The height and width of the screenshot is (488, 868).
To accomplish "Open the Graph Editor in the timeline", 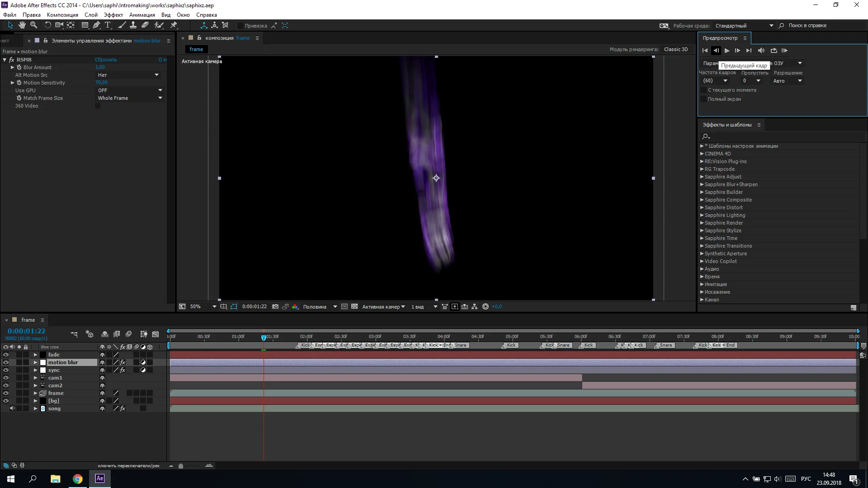I will click(156, 334).
